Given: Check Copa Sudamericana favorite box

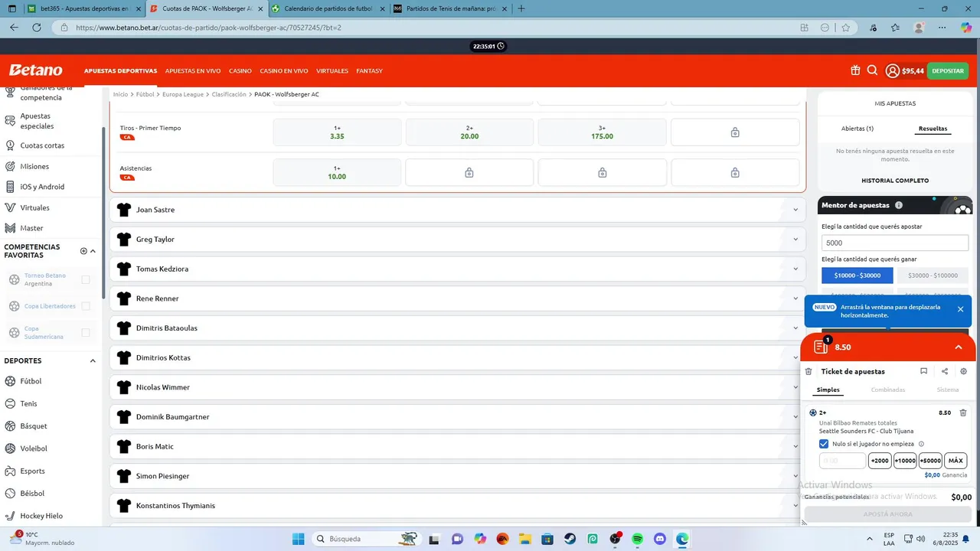Looking at the screenshot, I should [86, 333].
